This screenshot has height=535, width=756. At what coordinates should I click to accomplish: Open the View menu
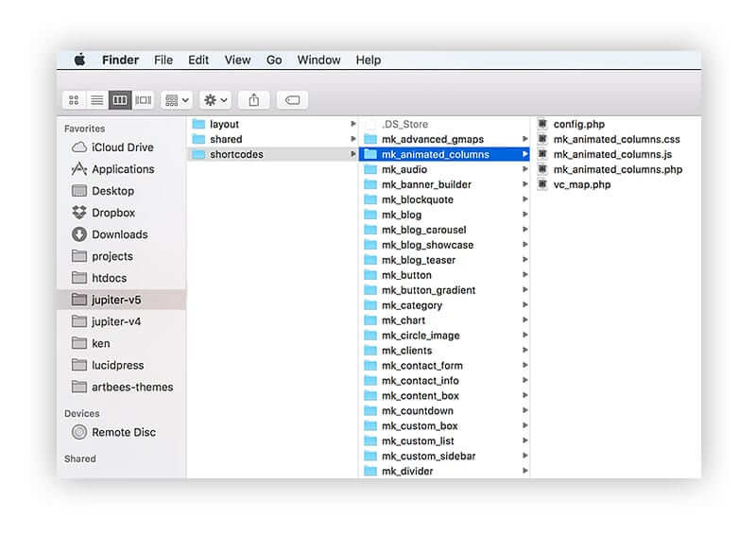(237, 60)
